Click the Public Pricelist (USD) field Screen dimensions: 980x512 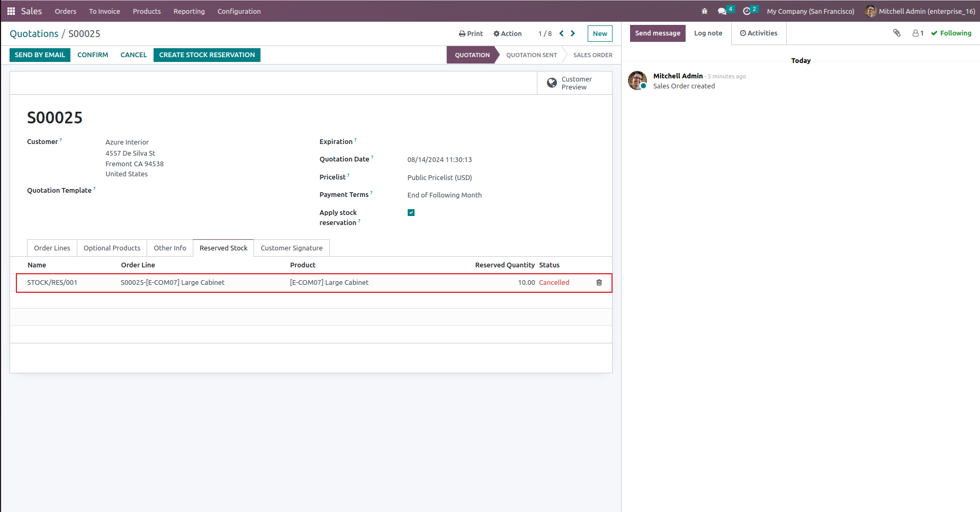[x=439, y=177]
